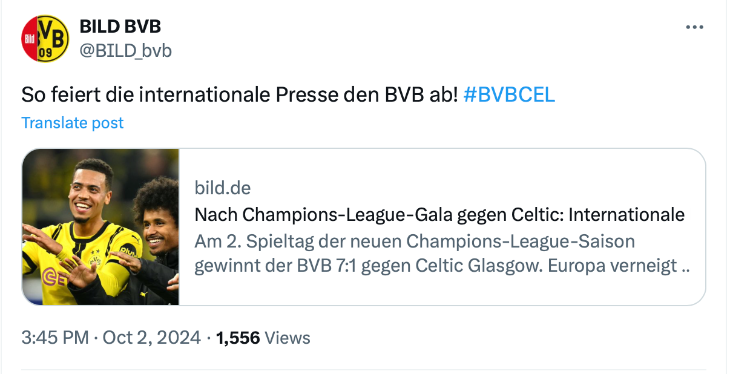Follow the #BVBCEL hashtag
Image resolution: width=730 pixels, height=374 pixels.
point(509,95)
